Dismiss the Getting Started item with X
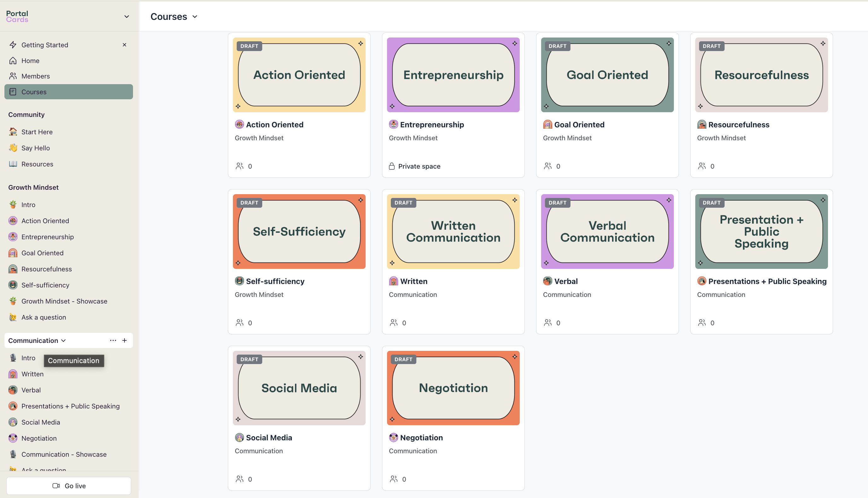 pyautogui.click(x=124, y=45)
